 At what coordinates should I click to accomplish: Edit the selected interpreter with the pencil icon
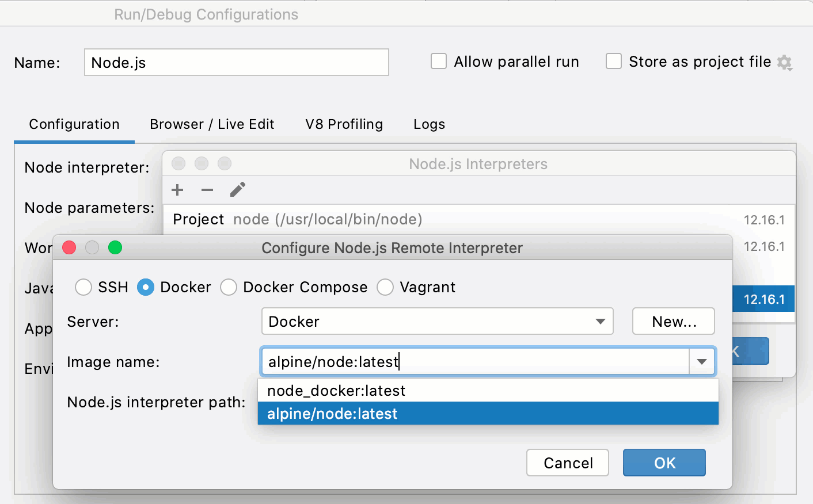(238, 190)
